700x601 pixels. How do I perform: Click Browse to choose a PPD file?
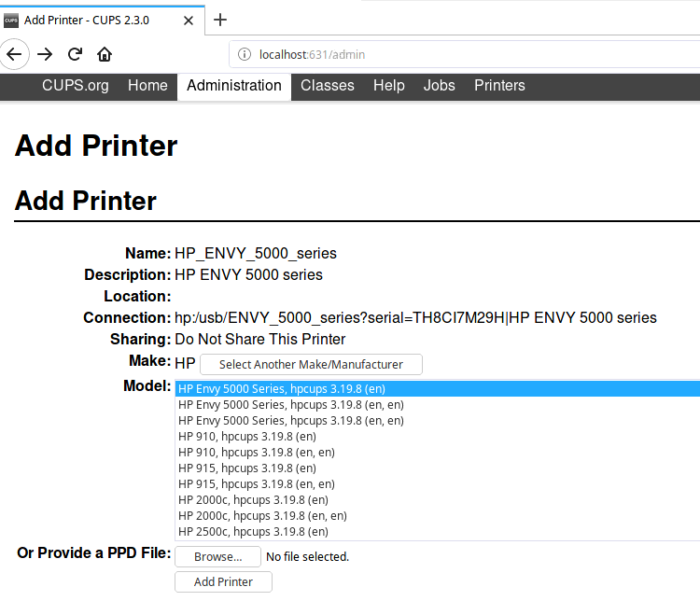(217, 557)
